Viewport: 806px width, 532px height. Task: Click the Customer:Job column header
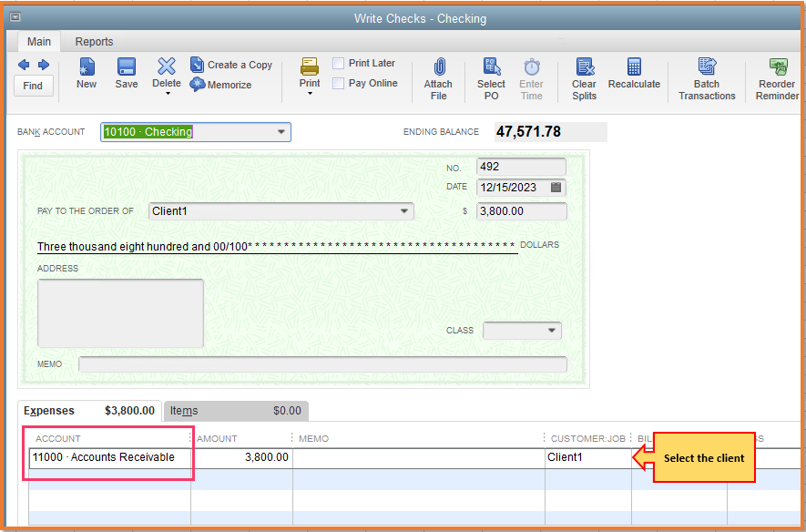(588, 438)
